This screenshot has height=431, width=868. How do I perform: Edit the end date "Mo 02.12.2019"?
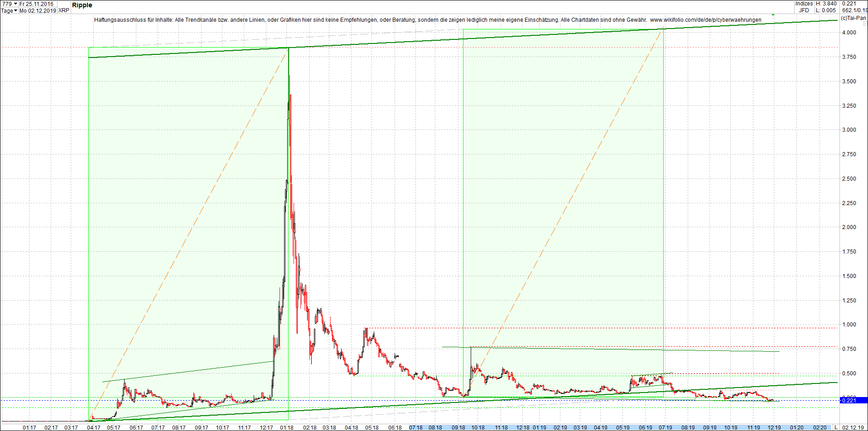pos(36,10)
